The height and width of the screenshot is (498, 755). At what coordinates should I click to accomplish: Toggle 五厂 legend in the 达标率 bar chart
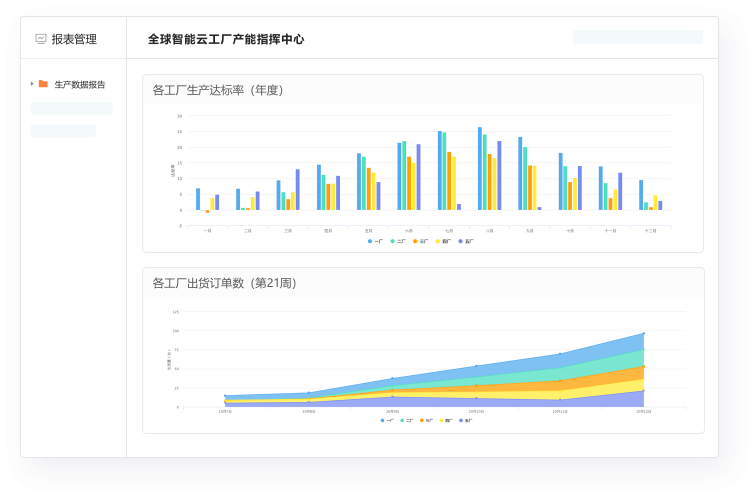(x=466, y=241)
